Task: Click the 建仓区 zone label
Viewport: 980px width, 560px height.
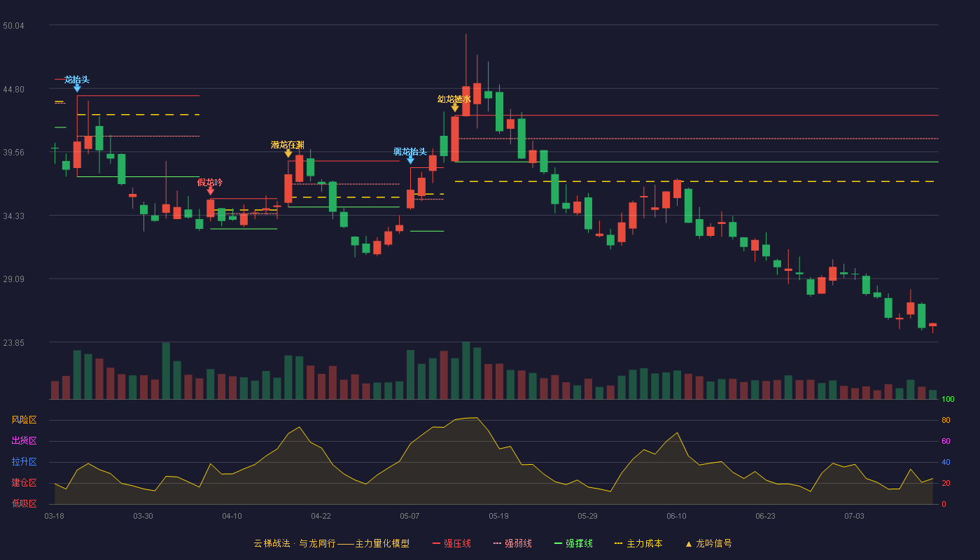Action: (x=24, y=483)
